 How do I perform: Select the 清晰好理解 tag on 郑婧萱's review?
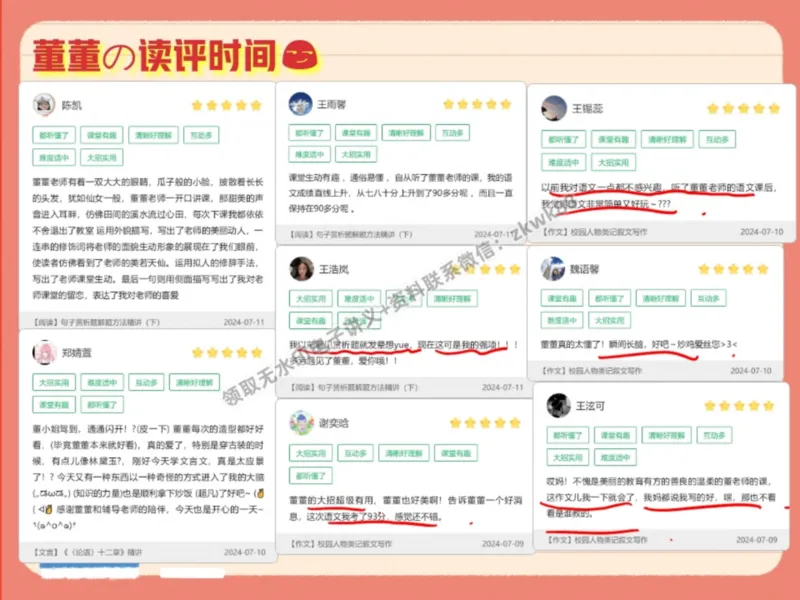[194, 382]
